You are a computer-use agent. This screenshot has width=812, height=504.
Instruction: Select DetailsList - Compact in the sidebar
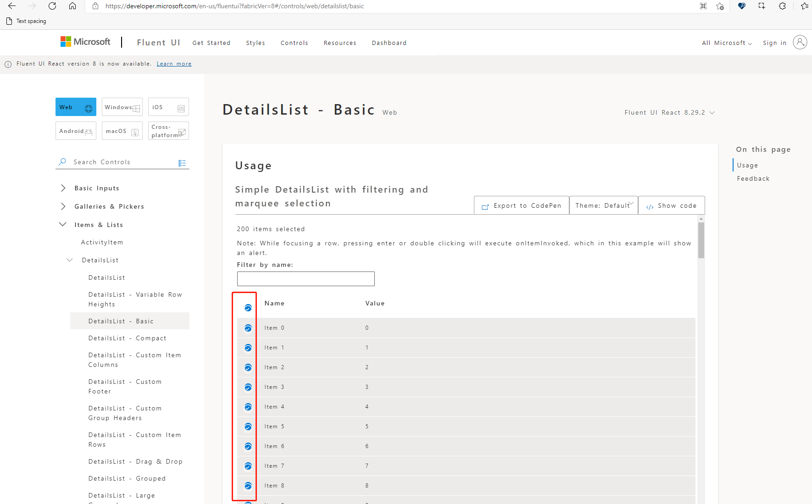click(x=127, y=338)
